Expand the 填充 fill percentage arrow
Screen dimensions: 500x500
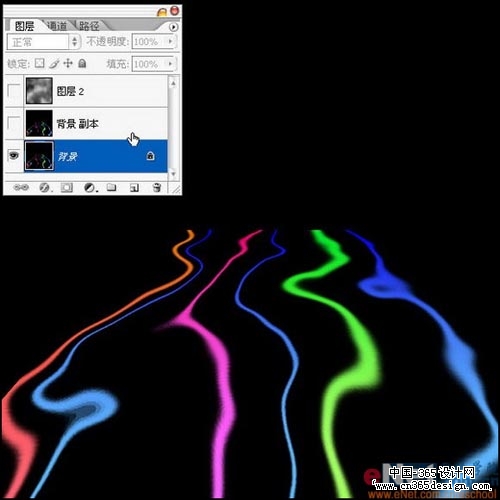tap(170, 63)
